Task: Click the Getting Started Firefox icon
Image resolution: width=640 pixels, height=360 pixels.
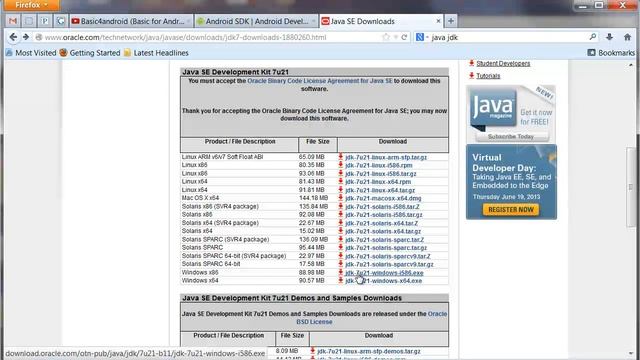Action: click(x=63, y=53)
